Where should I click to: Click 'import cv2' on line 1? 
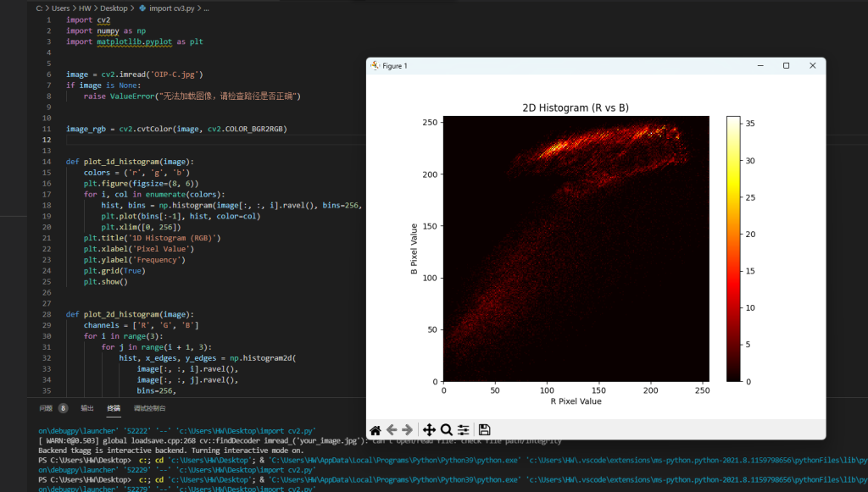coord(88,20)
